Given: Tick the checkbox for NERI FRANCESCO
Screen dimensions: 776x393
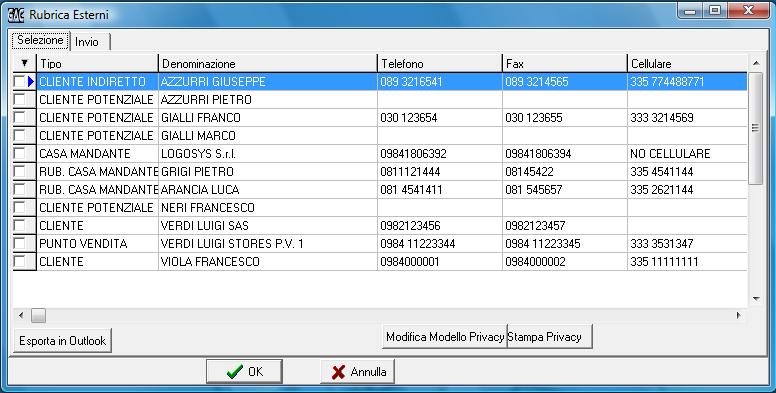Looking at the screenshot, I should (x=19, y=207).
